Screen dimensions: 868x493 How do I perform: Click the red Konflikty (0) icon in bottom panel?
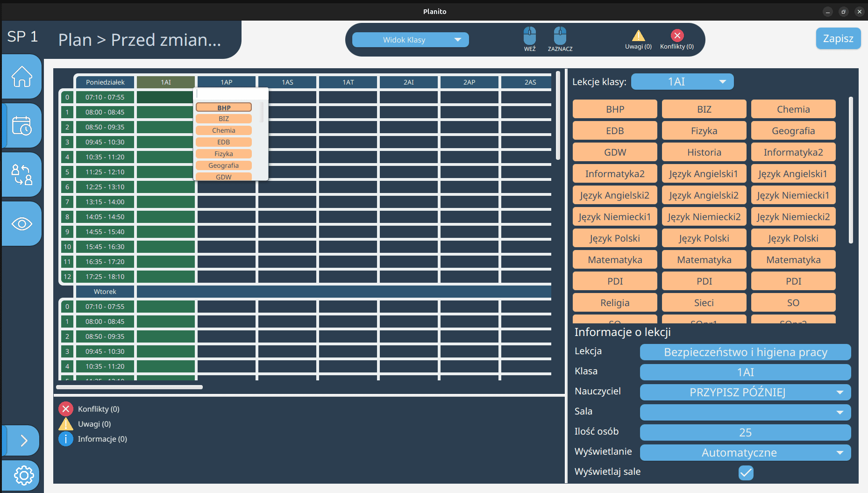[66, 409]
